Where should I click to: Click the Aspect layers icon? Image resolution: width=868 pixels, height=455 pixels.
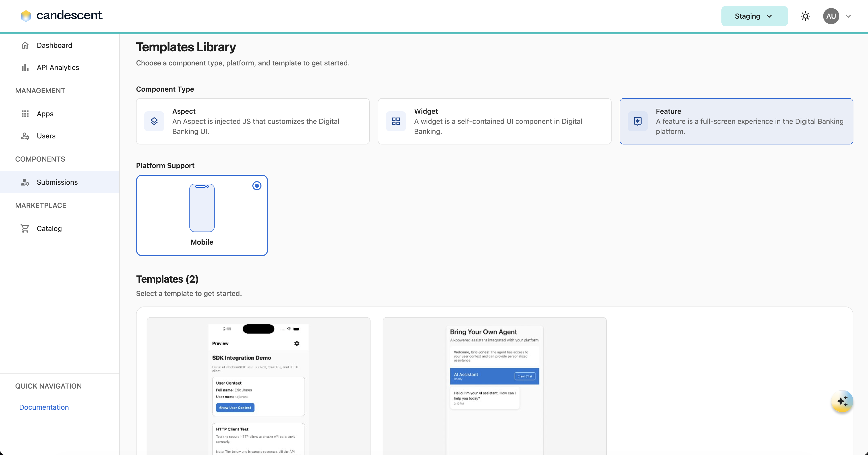click(x=154, y=121)
